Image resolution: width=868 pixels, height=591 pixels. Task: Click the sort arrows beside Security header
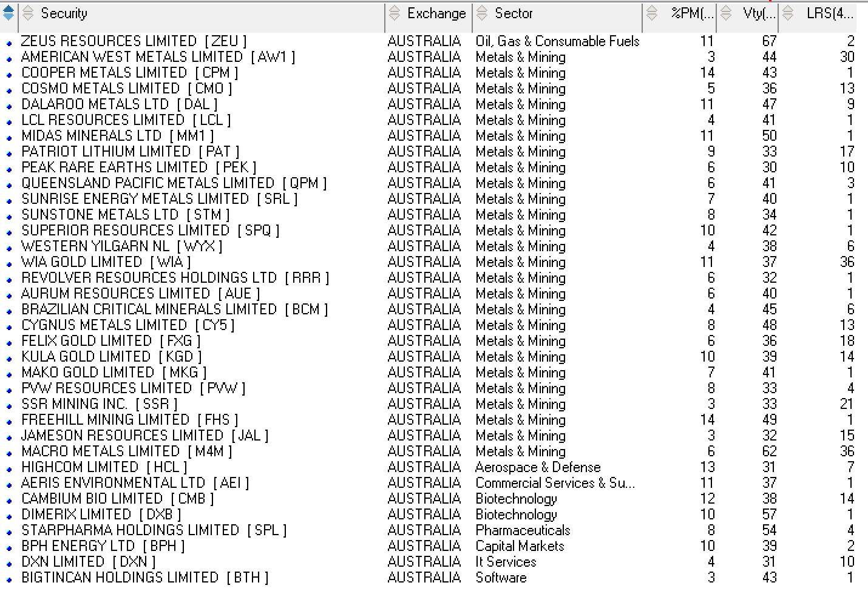[28, 13]
